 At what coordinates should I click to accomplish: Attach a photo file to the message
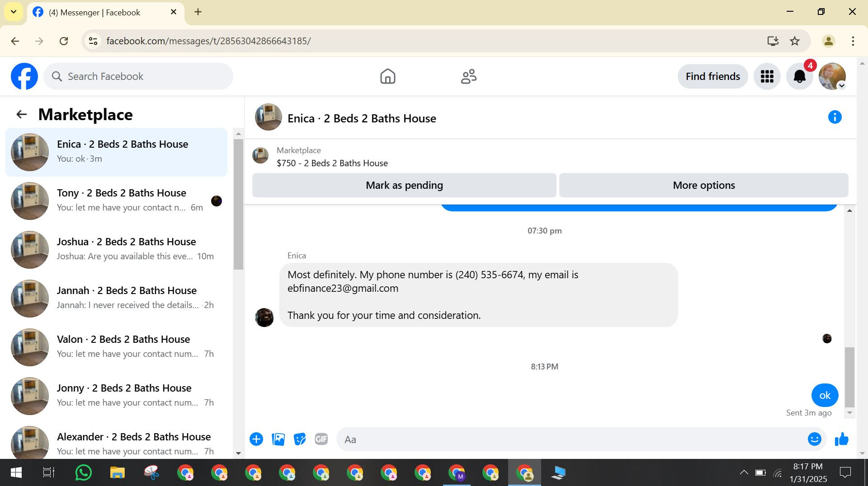(278, 439)
